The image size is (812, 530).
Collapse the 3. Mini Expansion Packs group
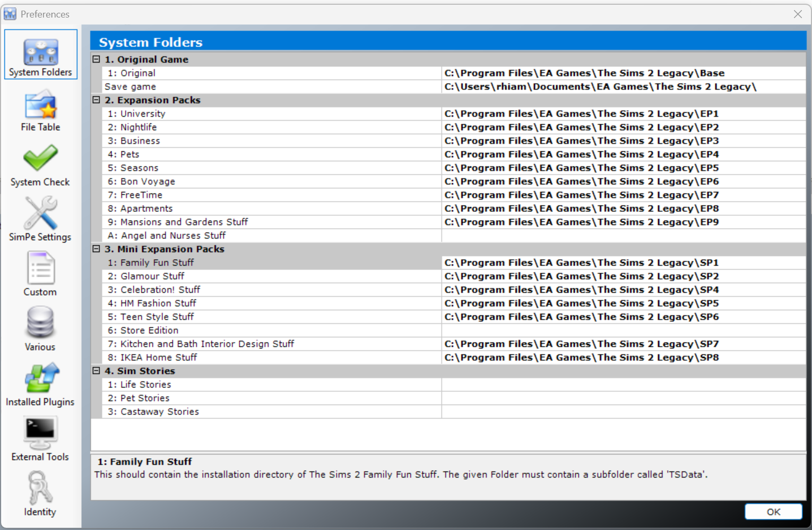point(96,249)
